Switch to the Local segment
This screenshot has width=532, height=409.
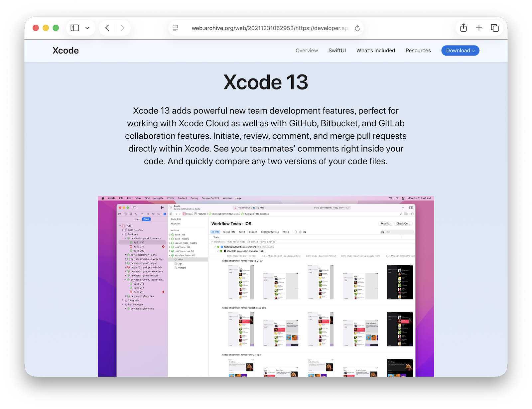(x=137, y=219)
